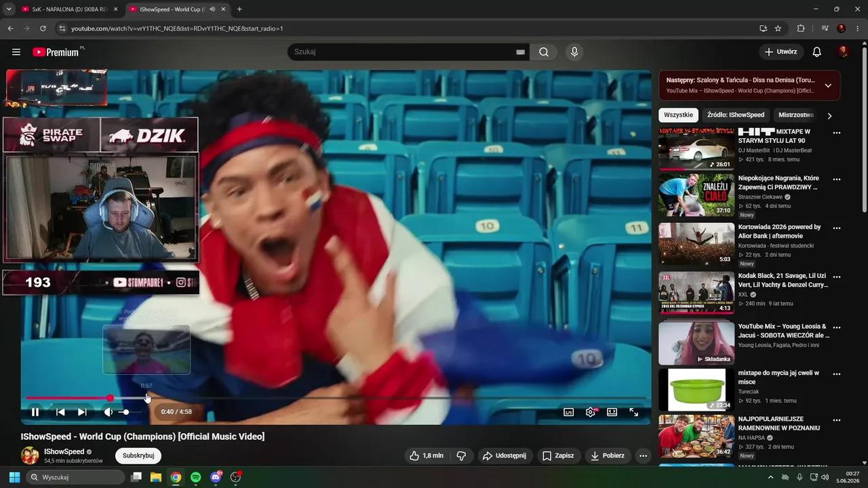This screenshot has width=868, height=488.
Task: View site information icon in address bar
Action: (62, 28)
